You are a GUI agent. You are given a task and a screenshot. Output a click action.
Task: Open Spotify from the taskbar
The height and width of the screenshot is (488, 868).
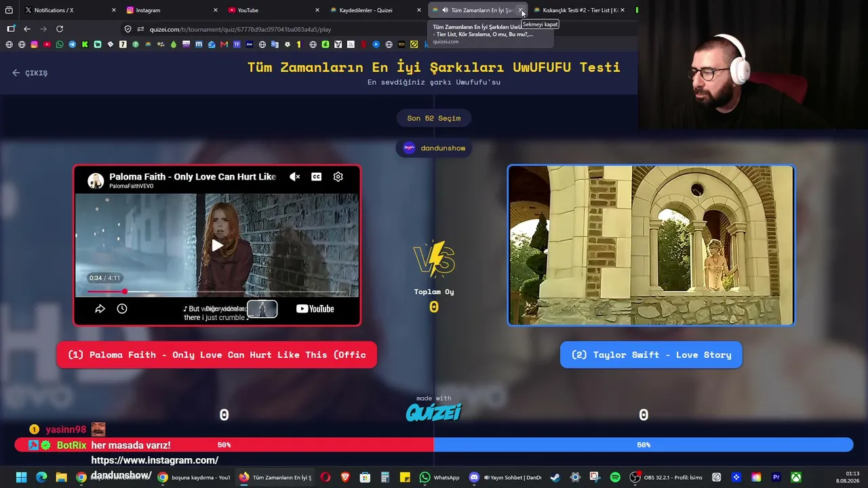point(615,477)
